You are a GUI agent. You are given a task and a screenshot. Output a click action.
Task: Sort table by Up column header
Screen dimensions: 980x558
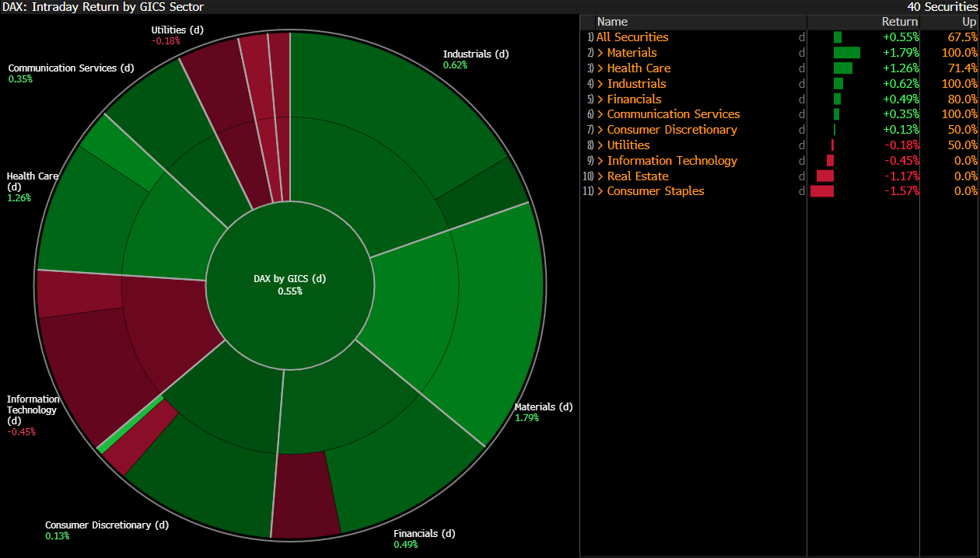[968, 22]
